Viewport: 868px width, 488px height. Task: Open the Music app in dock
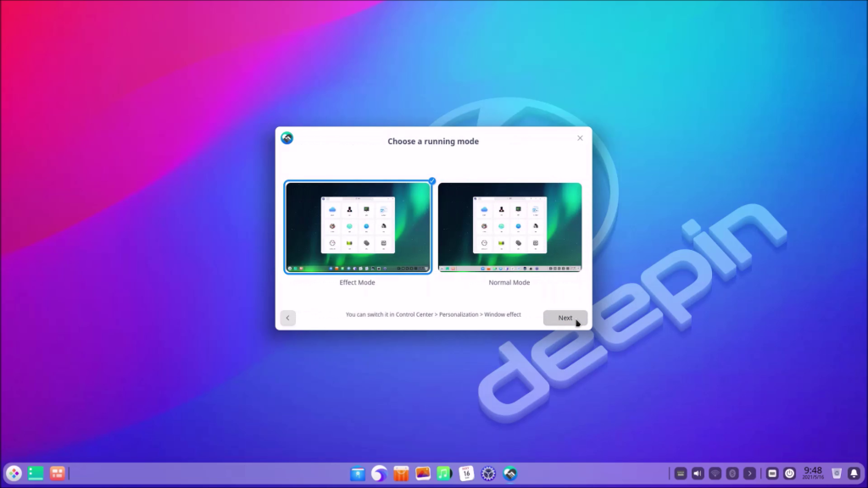tap(444, 474)
